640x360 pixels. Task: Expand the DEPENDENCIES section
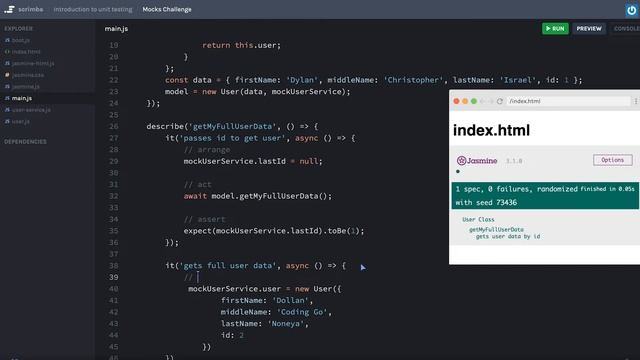[25, 142]
